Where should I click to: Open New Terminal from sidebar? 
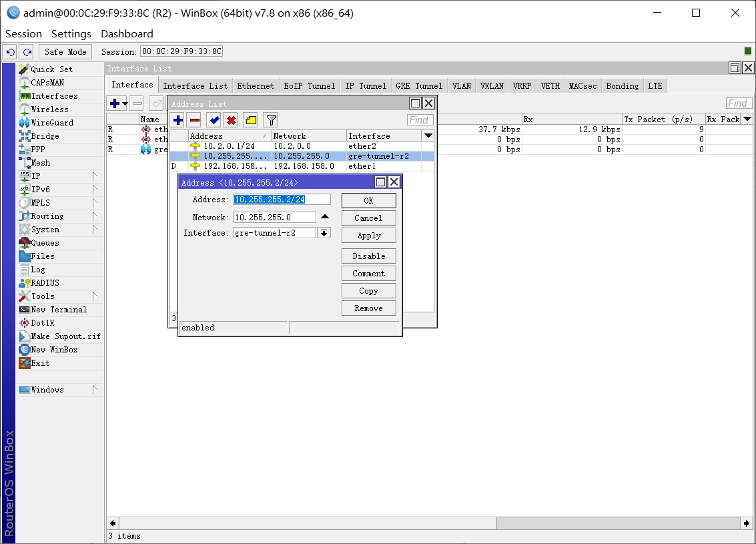(59, 310)
